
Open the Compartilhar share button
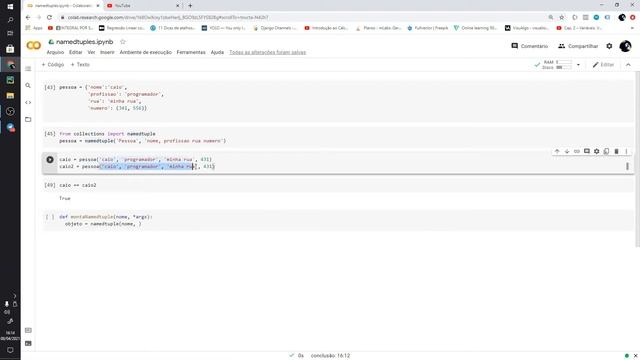[x=578, y=46]
